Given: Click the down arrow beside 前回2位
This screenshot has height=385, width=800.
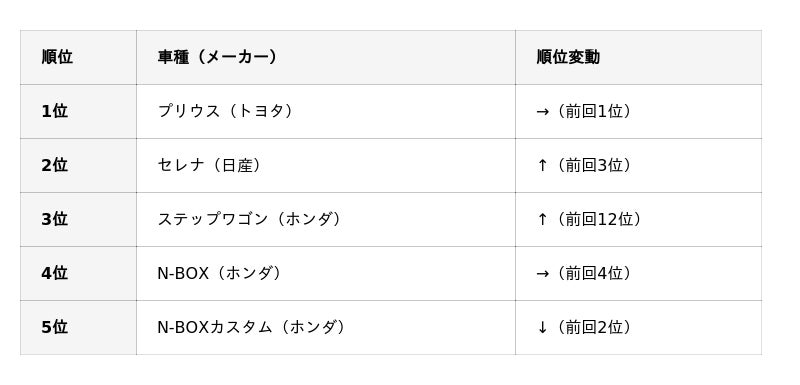Looking at the screenshot, I should point(542,327).
